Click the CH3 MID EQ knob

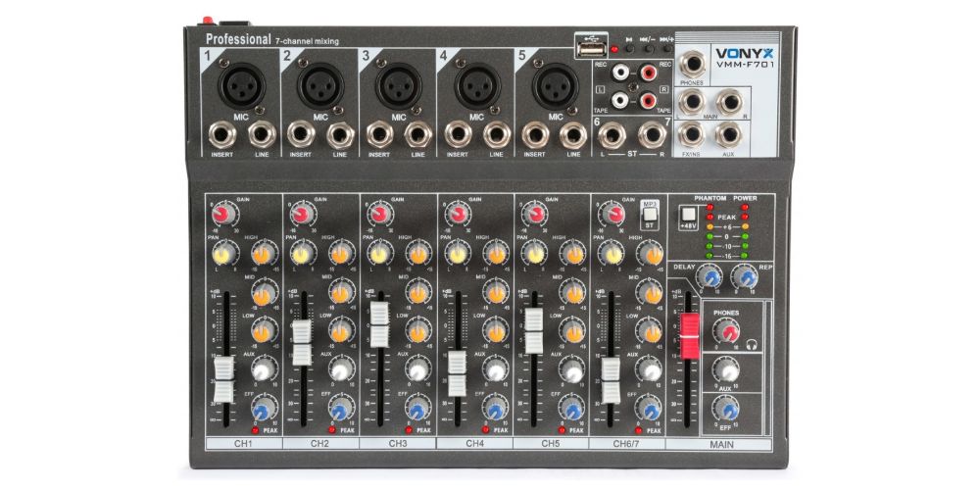pos(417,292)
